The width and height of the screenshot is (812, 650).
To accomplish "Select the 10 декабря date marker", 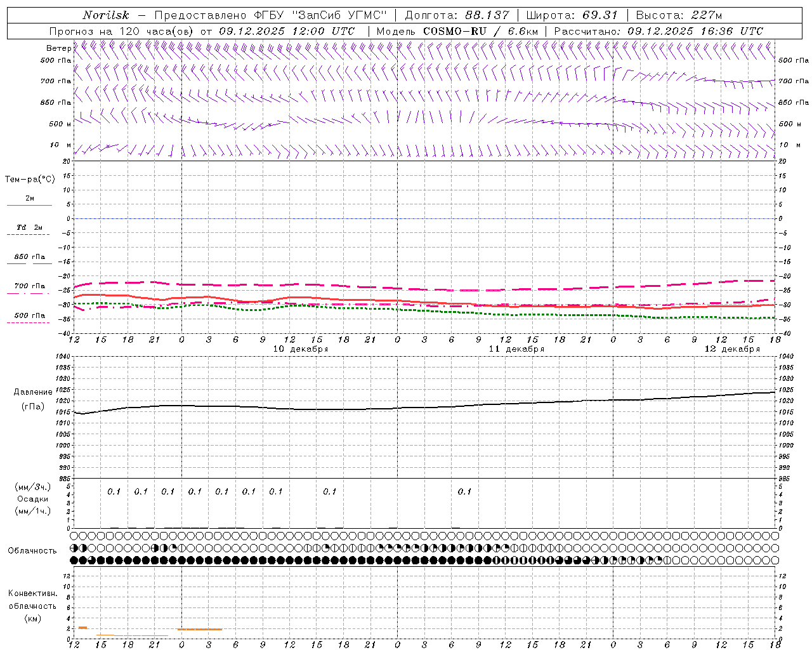I will (x=300, y=349).
